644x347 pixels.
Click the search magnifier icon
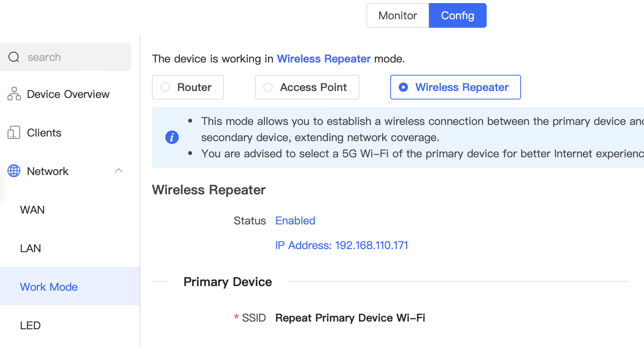point(14,57)
